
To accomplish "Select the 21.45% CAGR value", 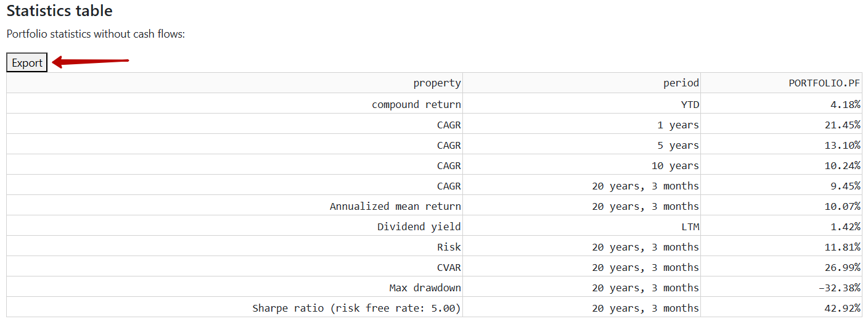I will (x=781, y=124).
